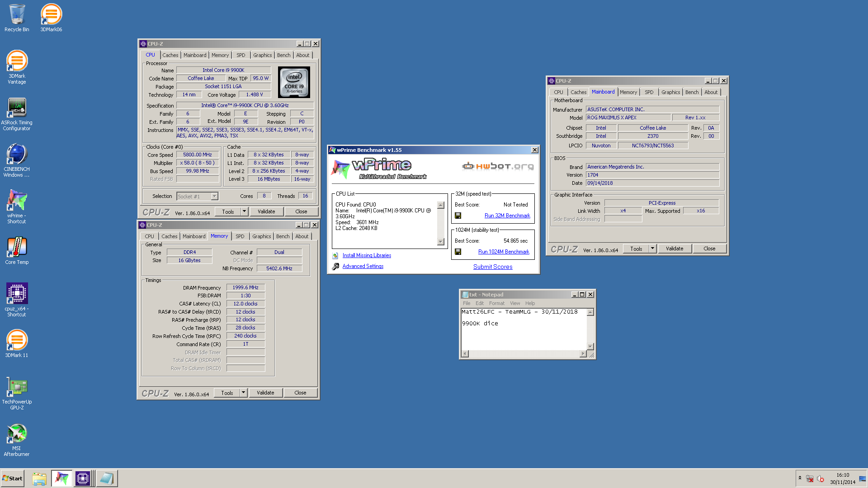This screenshot has height=488, width=868.
Task: Open CINEBENCH Windows desktop shortcut
Action: 17,160
